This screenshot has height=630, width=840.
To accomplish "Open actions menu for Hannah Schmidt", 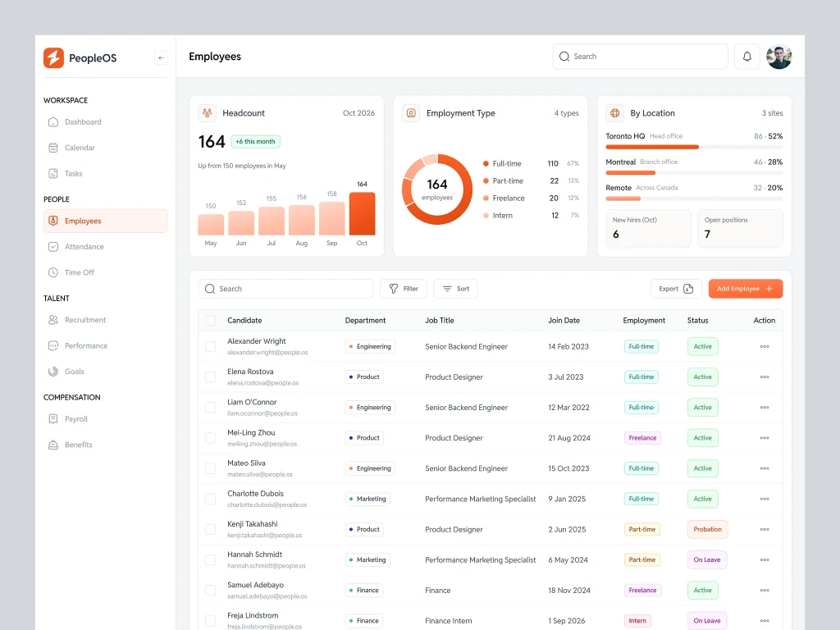I will coord(765,559).
